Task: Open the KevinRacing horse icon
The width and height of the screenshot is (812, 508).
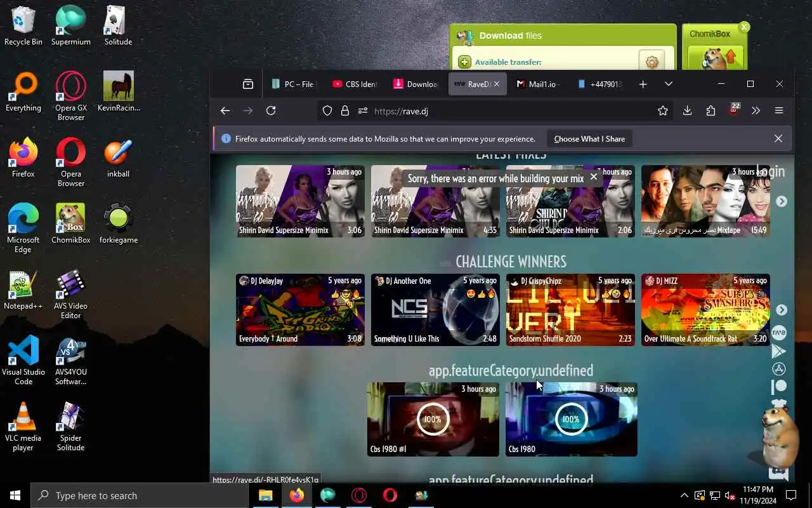Action: [x=119, y=91]
